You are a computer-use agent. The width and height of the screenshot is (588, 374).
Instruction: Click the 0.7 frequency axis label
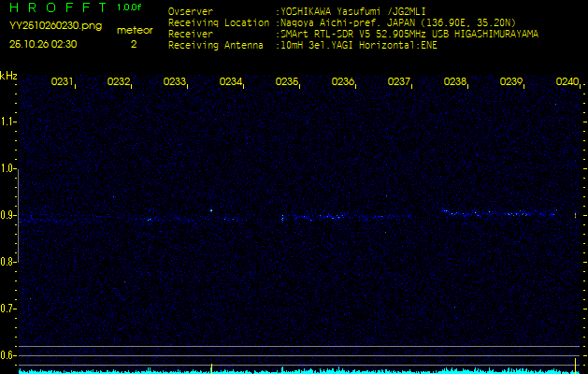[x=8, y=309]
